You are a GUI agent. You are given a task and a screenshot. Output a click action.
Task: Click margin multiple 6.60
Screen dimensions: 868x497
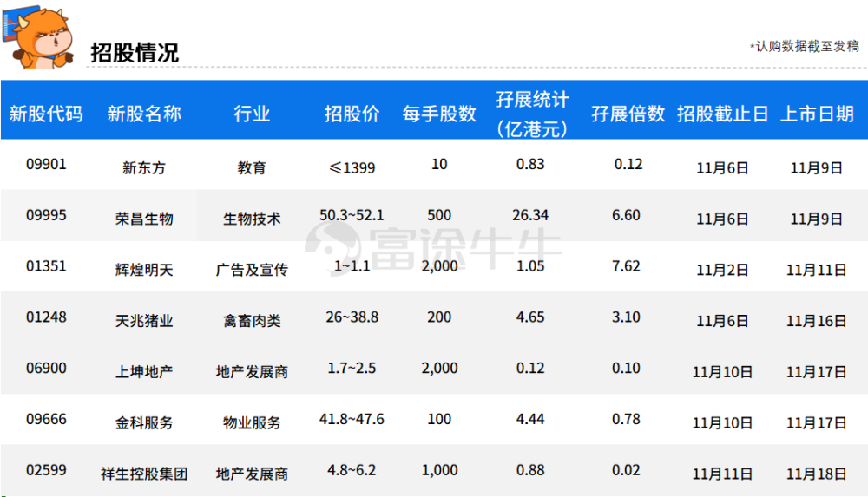click(626, 215)
